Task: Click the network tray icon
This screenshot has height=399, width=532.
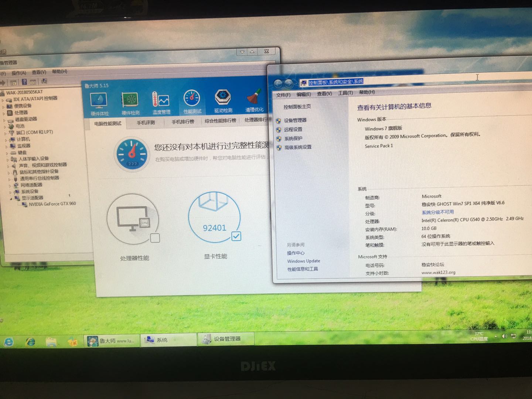Action: pyautogui.click(x=513, y=336)
